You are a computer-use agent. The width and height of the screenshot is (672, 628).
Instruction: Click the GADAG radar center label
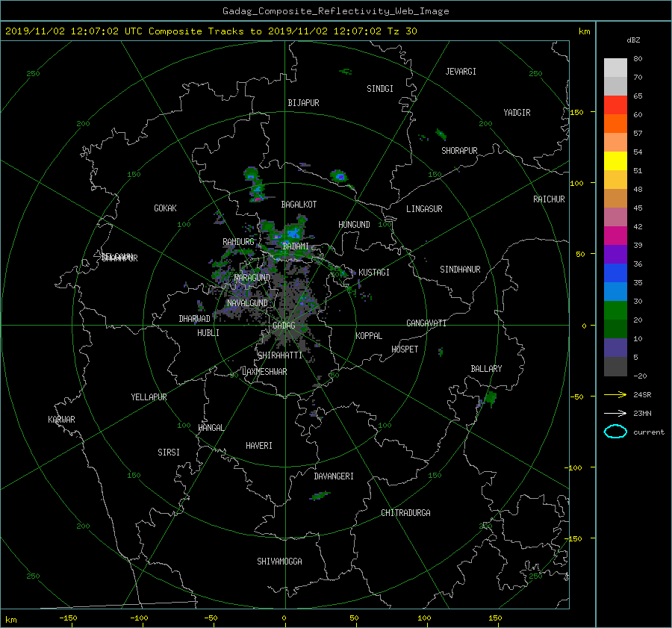[284, 326]
